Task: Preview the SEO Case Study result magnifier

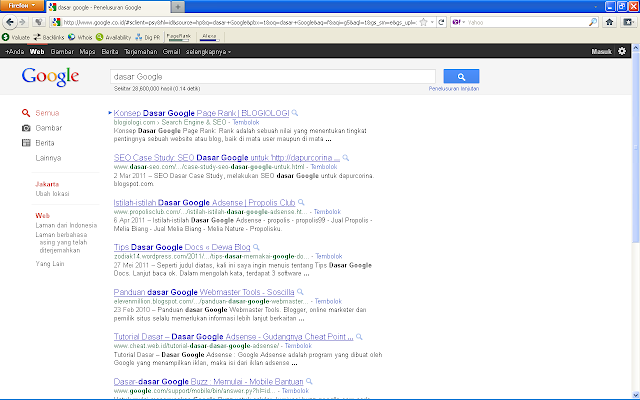Action: click(346, 158)
